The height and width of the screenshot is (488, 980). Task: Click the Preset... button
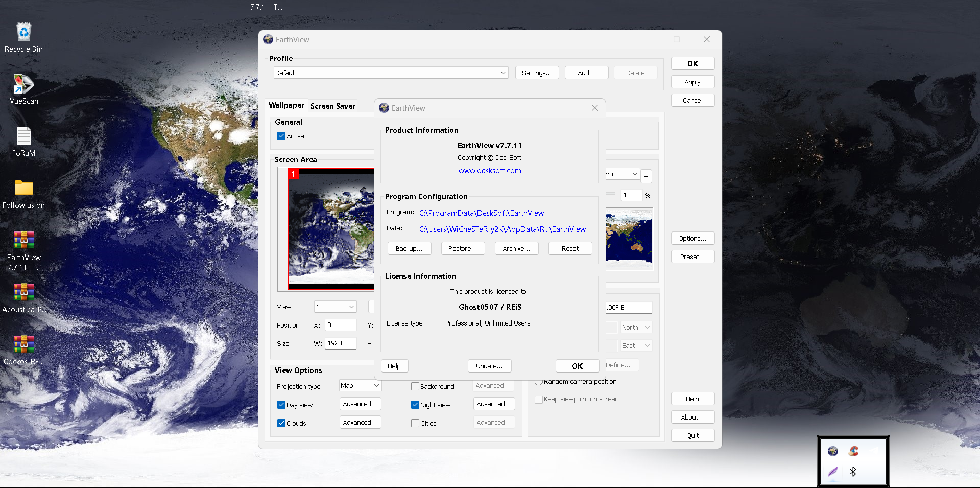pyautogui.click(x=692, y=257)
